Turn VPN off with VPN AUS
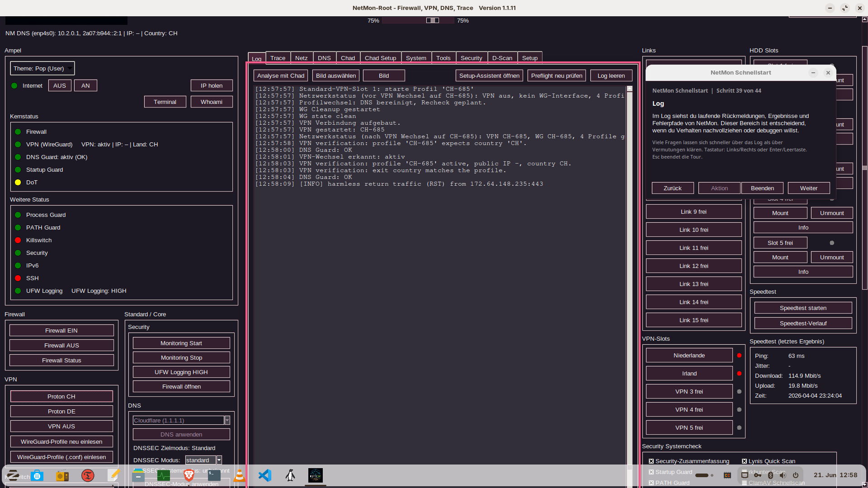 (61, 427)
